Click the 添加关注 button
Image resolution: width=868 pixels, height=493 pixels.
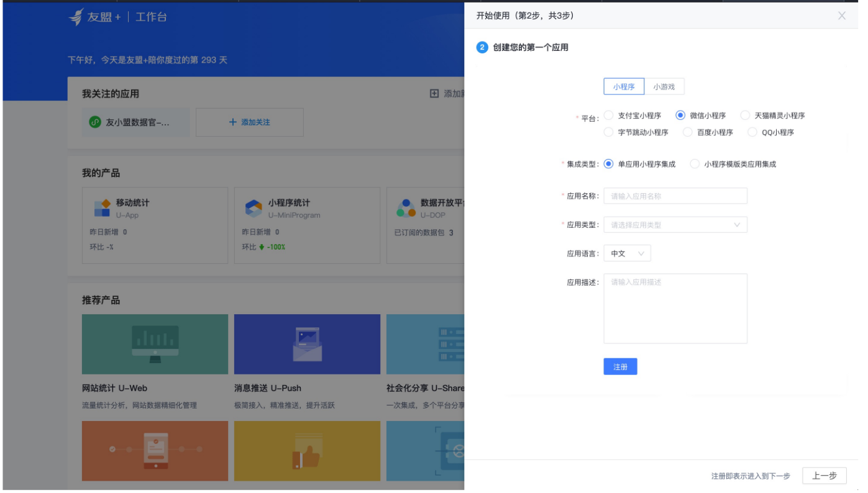point(250,122)
